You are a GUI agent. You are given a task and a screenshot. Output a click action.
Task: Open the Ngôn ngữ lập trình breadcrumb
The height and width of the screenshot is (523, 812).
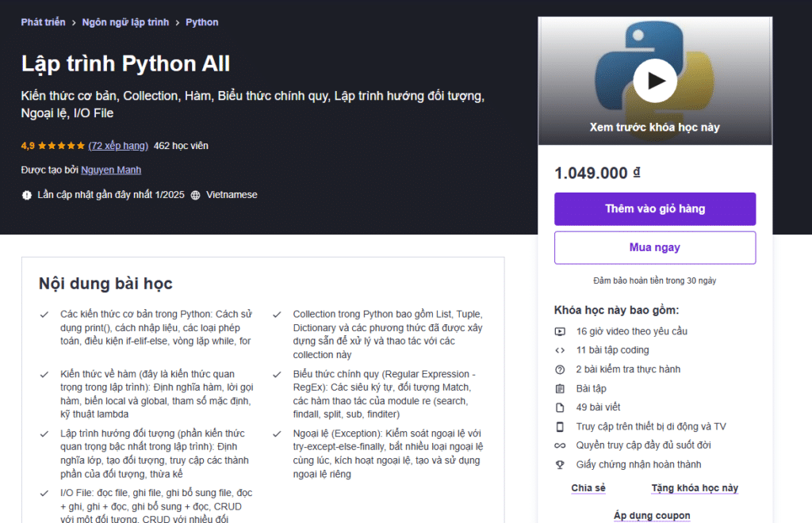point(125,22)
